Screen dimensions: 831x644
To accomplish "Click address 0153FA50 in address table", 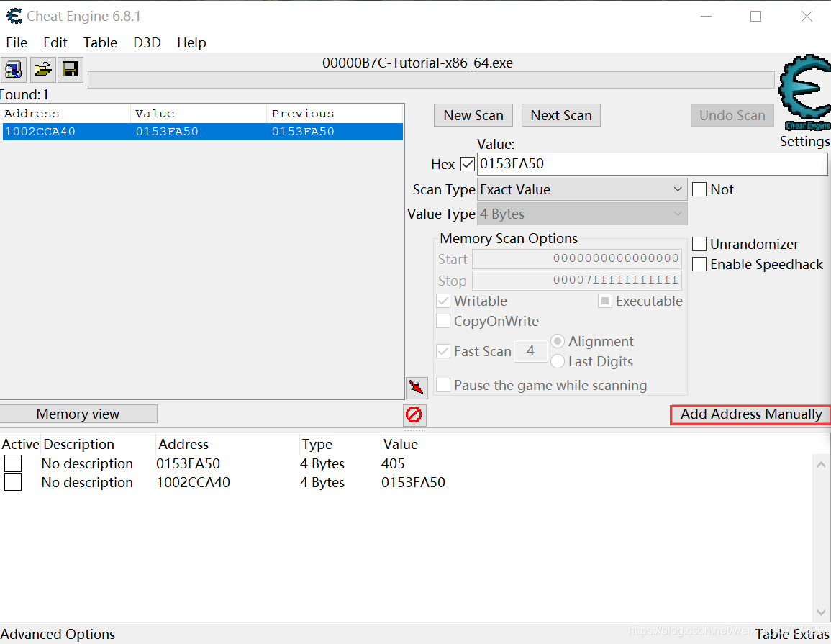I will 188,463.
